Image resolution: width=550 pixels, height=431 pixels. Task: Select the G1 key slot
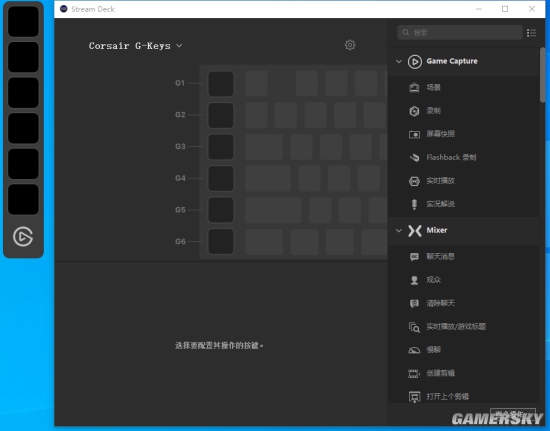(221, 84)
